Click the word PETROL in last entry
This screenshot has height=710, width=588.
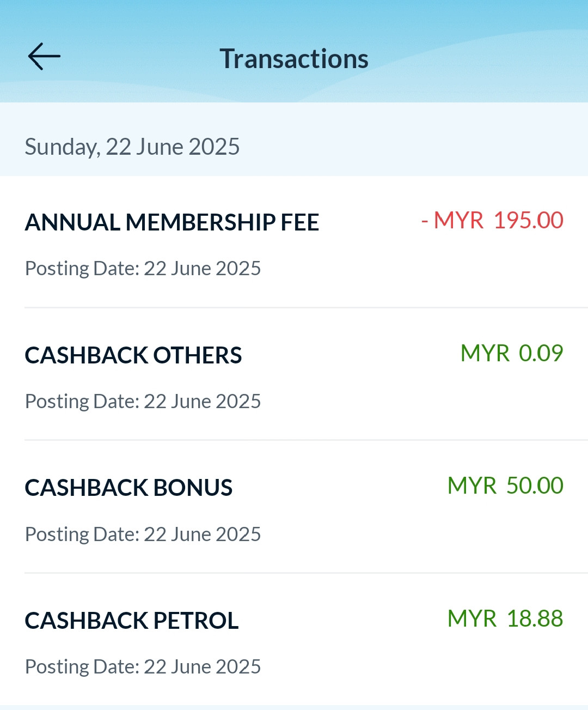196,621
